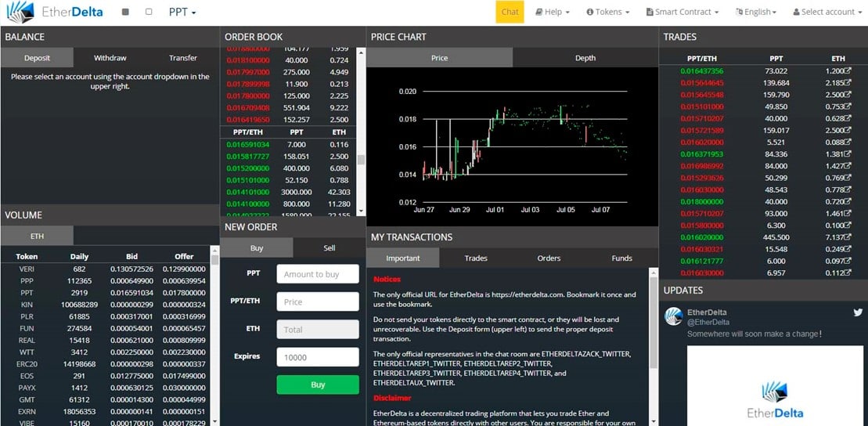Expand the Tokens menu
Viewport: 868px width, 426px height.
coord(608,12)
